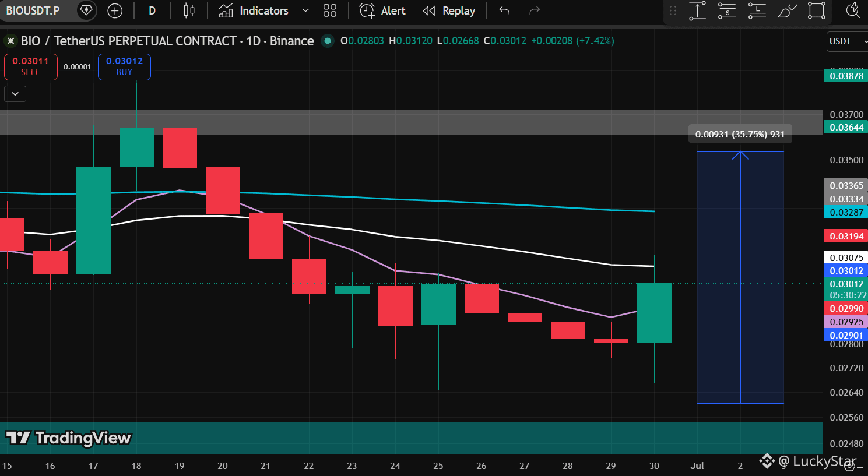Click the 0.02925 purple price label
868x476 pixels.
pyautogui.click(x=846, y=322)
